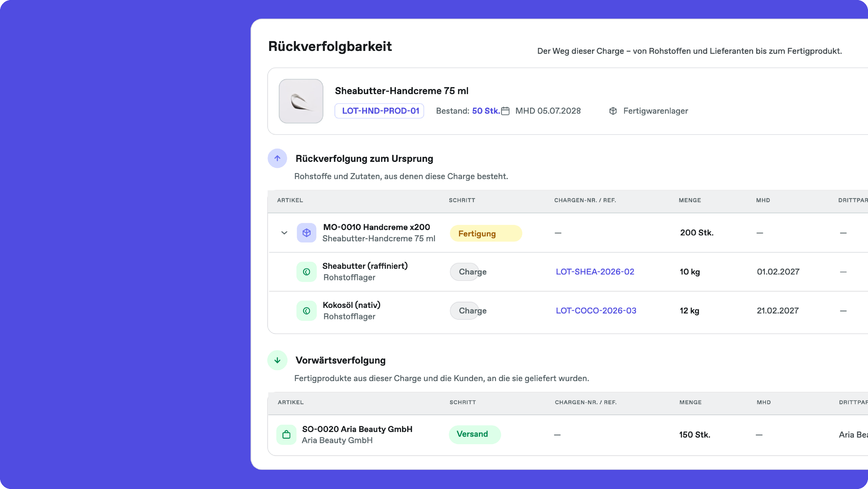The image size is (868, 489).
Task: Click the Sheabutter (raffiniert) material icon
Action: coord(307,272)
